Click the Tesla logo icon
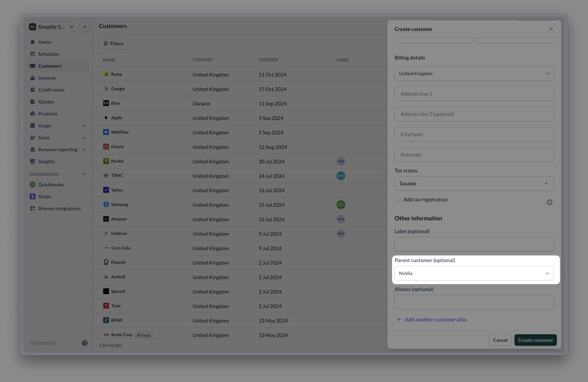 point(106,305)
